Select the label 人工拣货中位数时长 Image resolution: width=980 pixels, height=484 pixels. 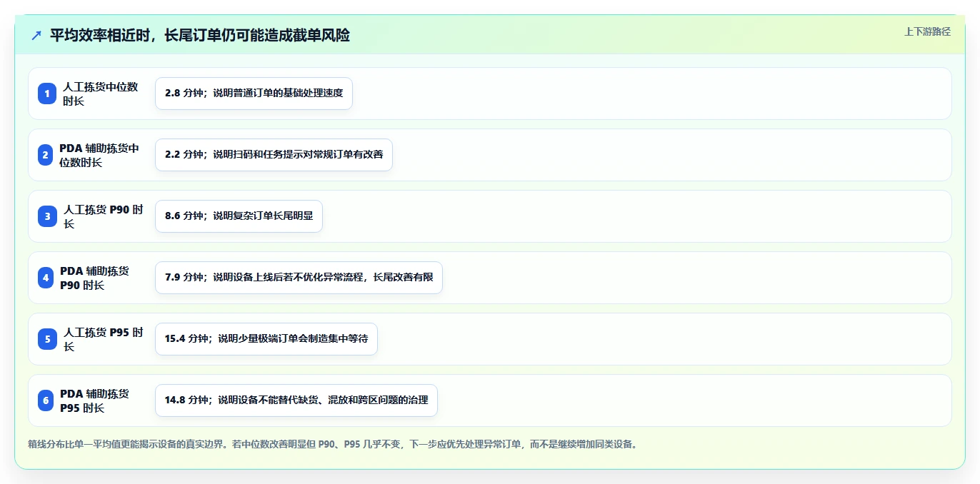tap(101, 94)
